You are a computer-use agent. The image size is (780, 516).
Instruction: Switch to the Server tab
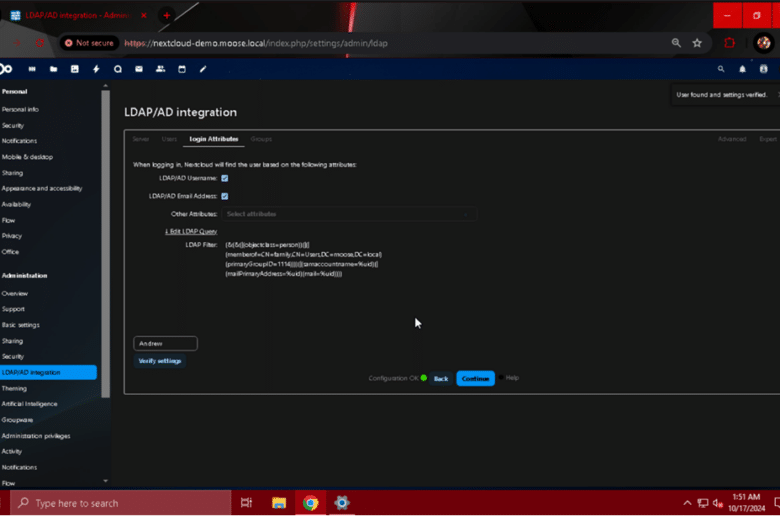141,139
